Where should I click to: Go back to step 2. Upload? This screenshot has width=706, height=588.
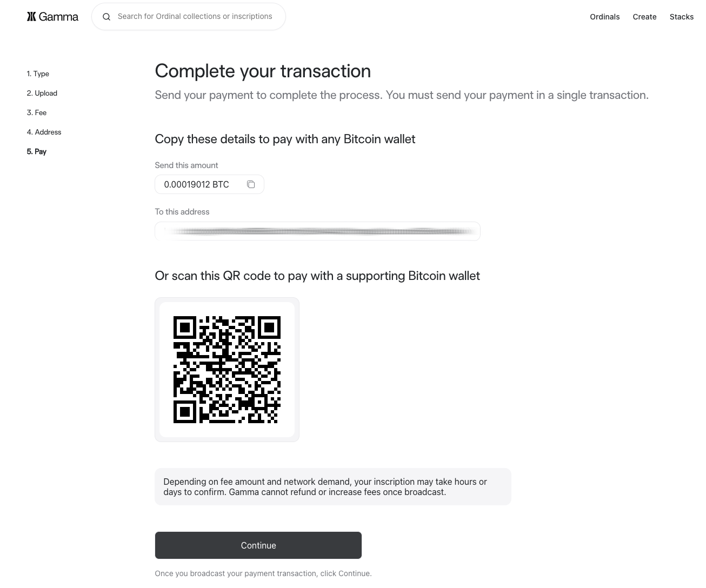point(42,93)
